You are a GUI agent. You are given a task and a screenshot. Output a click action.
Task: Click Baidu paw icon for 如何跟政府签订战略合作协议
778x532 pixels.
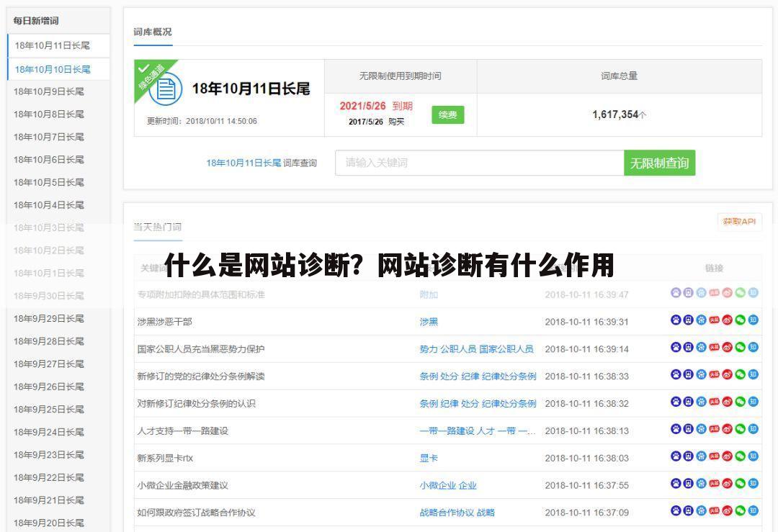[676, 510]
